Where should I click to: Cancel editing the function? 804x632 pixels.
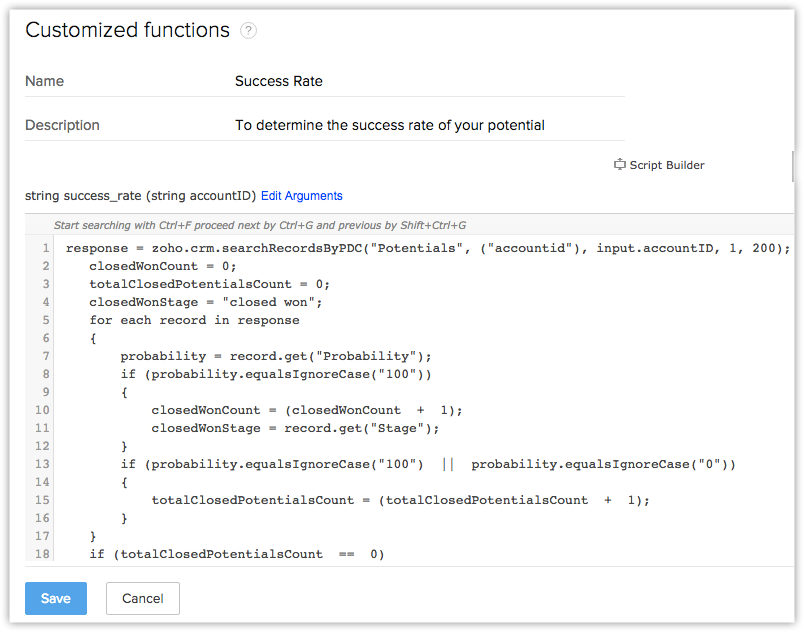point(142,598)
